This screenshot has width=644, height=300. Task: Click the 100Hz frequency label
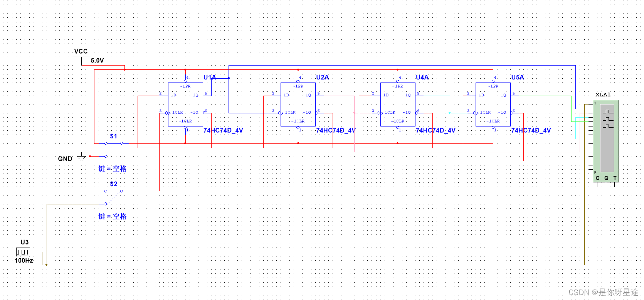tap(24, 261)
